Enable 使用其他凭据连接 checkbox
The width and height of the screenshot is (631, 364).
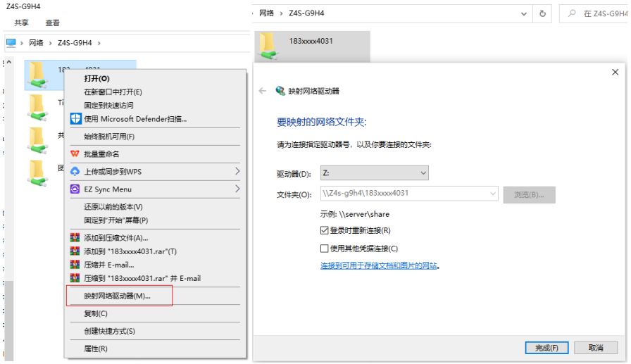(325, 249)
